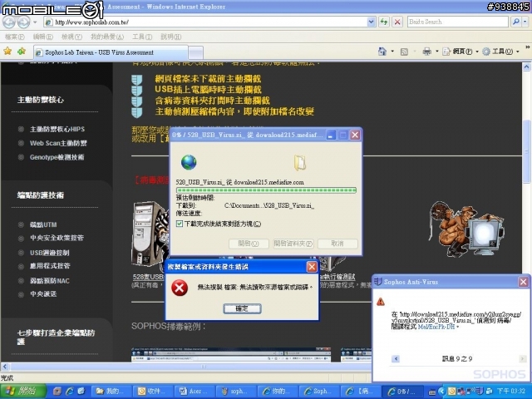The image size is (532, 399).
Task: Open the 工具(O) Tools dropdown arrow
Action: coord(517,52)
